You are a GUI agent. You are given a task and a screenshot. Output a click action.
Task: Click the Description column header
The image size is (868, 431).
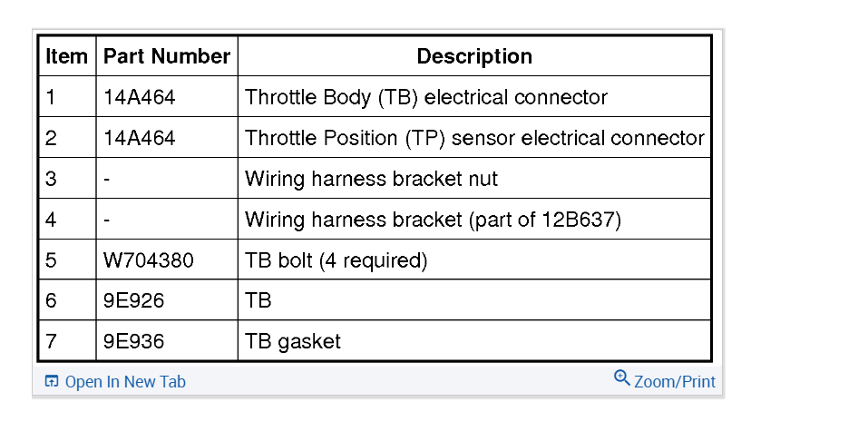click(473, 56)
